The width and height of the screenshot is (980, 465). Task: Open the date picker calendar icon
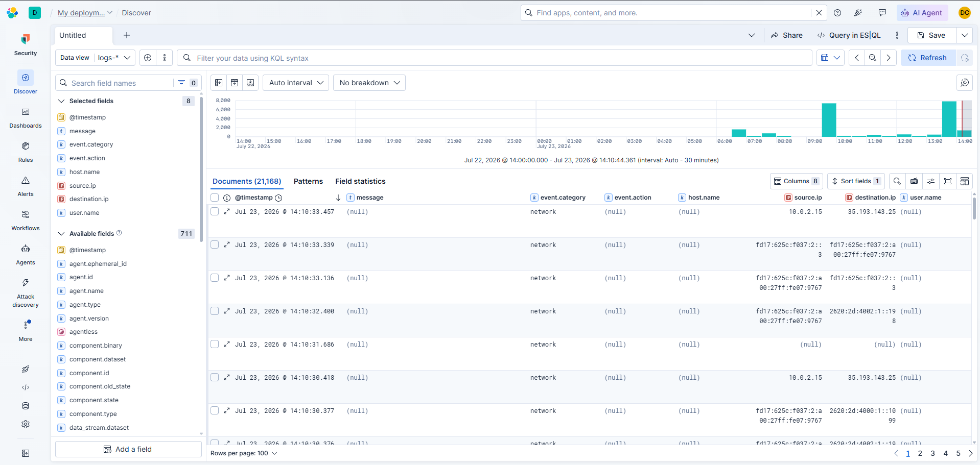pos(830,58)
